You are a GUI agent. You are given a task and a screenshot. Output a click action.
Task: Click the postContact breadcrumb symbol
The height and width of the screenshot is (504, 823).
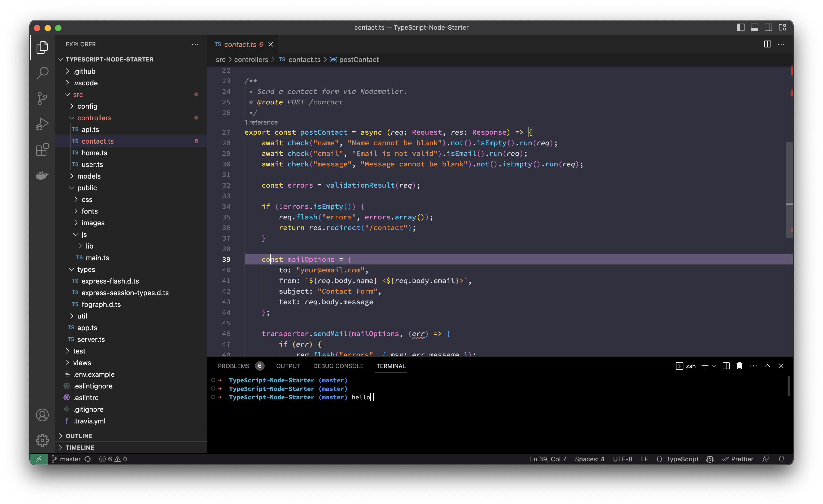[354, 60]
